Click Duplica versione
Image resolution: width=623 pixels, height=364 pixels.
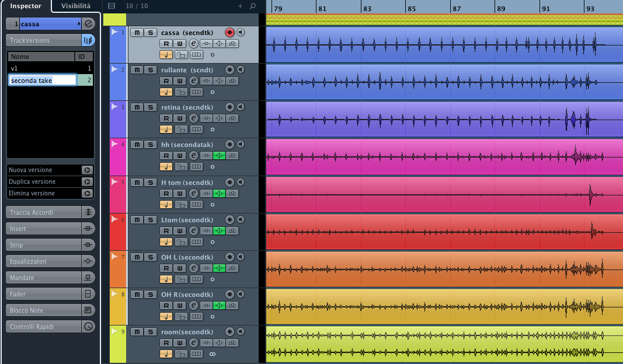50,181
